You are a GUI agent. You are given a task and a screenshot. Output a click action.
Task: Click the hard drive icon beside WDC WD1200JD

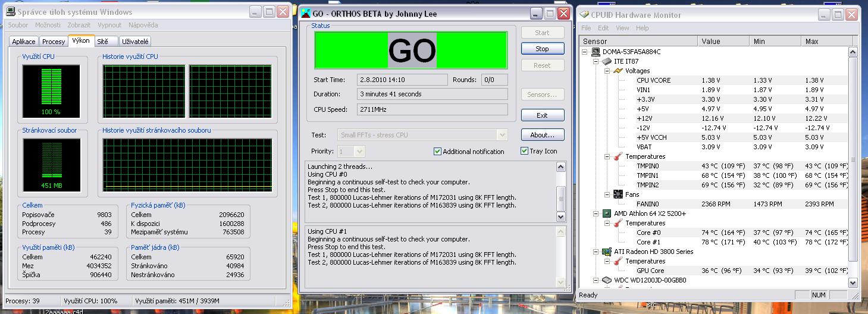pos(607,280)
